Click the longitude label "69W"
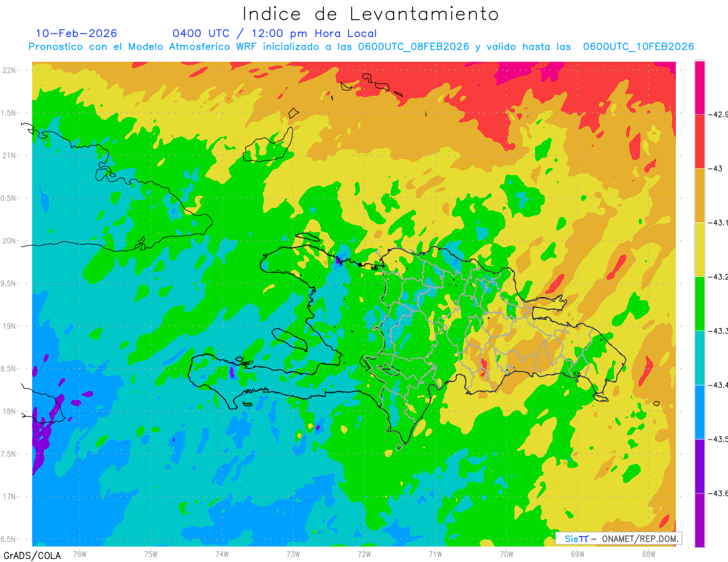 (578, 554)
